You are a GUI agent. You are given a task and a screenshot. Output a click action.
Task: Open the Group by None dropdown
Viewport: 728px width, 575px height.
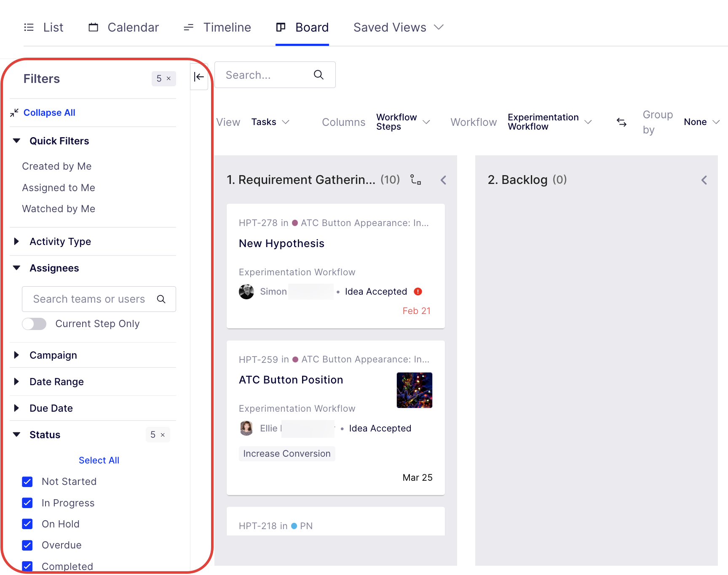[701, 122]
